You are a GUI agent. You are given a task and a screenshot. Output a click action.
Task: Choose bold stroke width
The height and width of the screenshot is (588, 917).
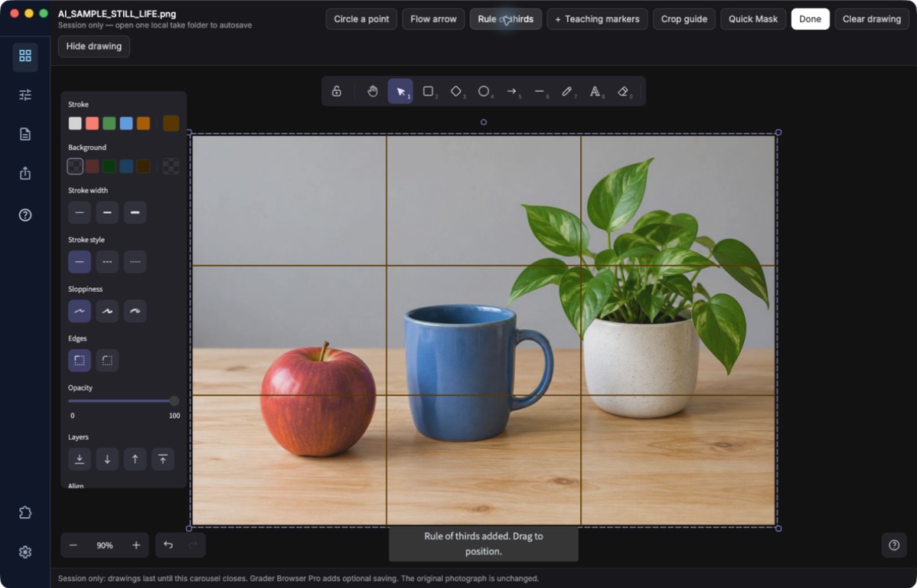tap(107, 212)
